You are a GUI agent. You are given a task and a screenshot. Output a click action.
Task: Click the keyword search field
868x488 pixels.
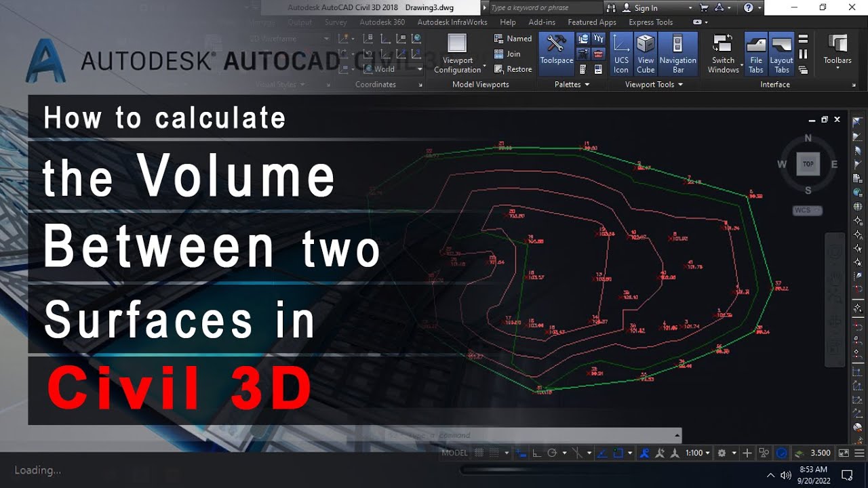(545, 8)
